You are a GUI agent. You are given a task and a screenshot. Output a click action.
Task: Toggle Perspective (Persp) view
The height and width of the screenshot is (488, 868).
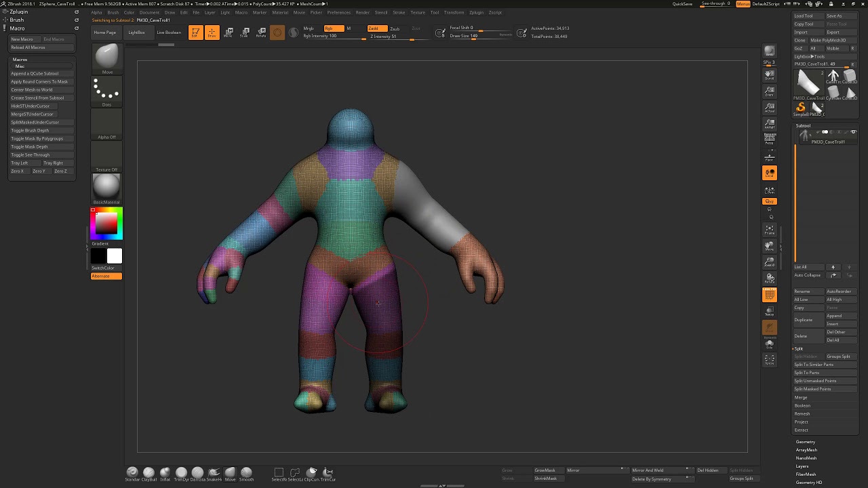click(769, 139)
